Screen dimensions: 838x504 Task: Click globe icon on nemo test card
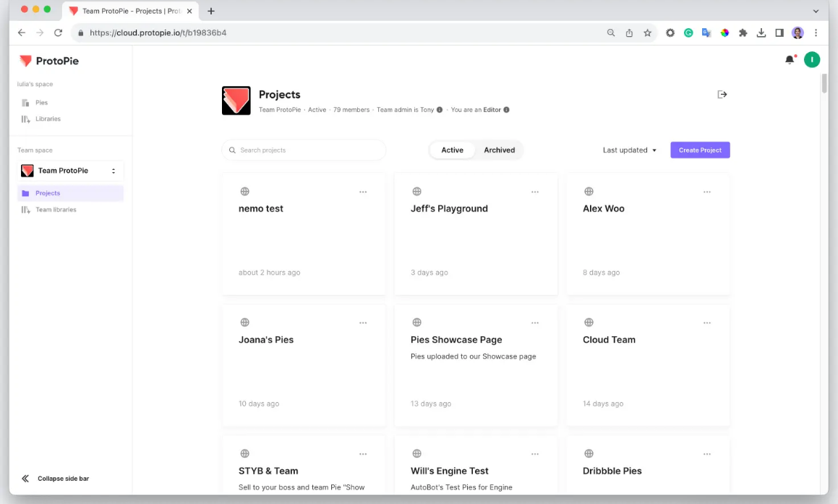[244, 192]
